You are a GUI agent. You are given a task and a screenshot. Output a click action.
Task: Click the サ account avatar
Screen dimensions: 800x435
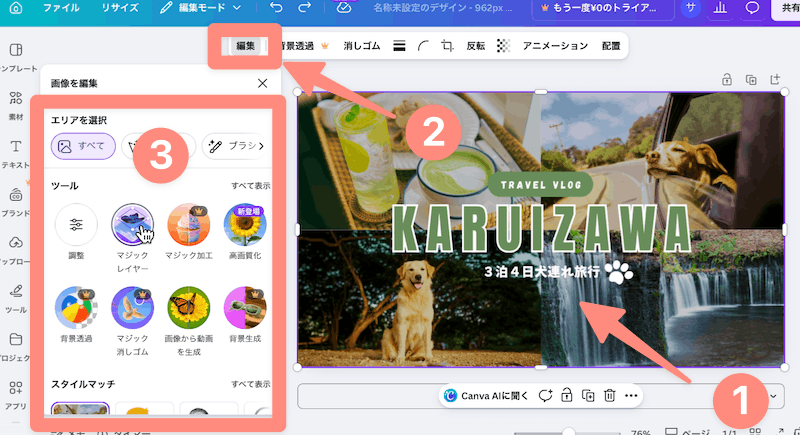coord(690,8)
